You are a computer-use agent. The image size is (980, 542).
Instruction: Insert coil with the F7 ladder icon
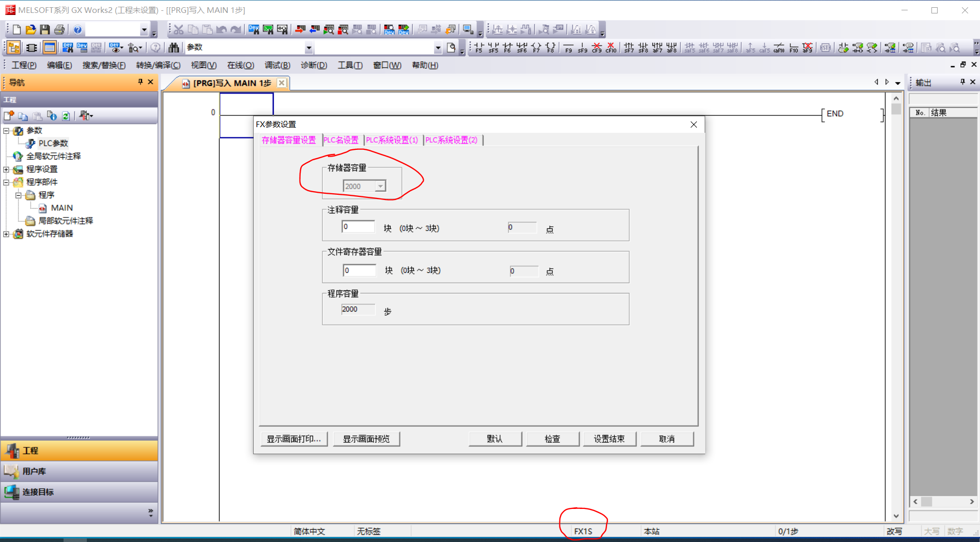[x=536, y=48]
